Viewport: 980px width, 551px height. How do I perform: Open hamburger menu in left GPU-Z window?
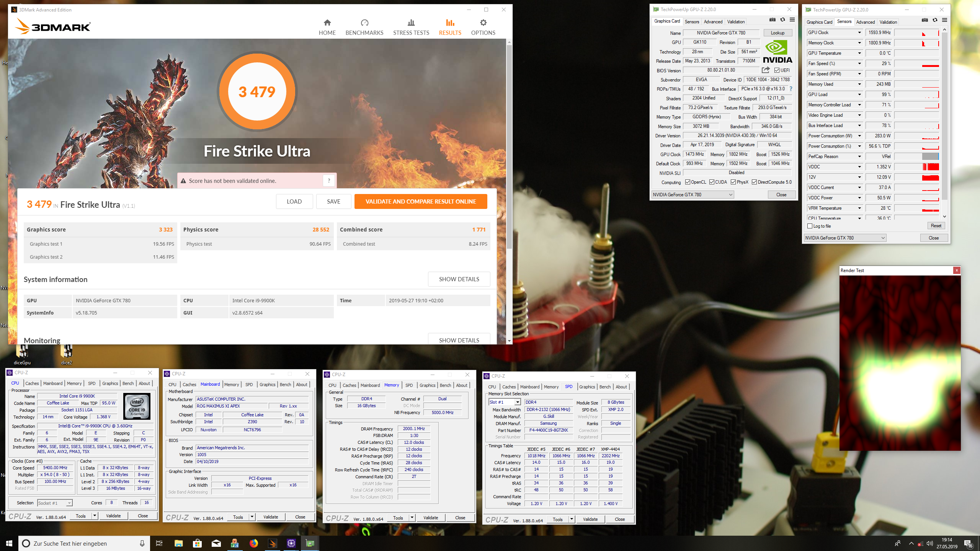point(792,20)
